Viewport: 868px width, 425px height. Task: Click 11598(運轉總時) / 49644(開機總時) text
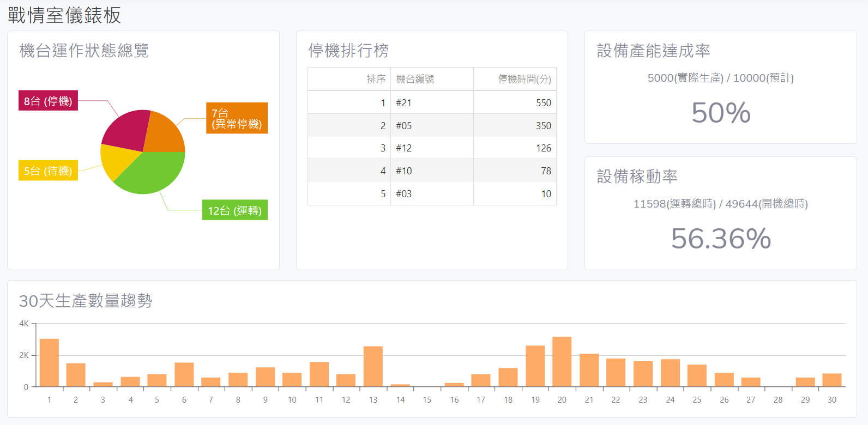point(721,204)
